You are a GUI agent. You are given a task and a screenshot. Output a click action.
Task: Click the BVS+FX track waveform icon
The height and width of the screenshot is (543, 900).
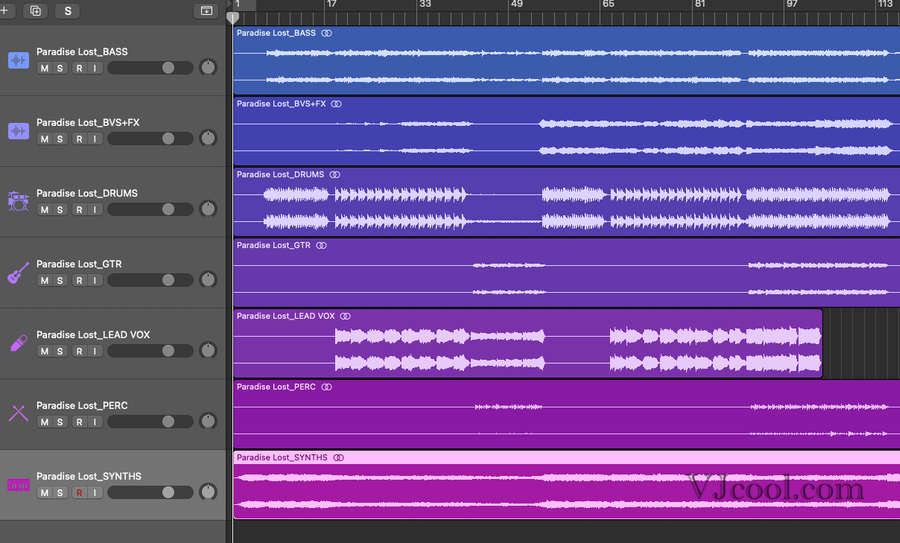coord(18,131)
